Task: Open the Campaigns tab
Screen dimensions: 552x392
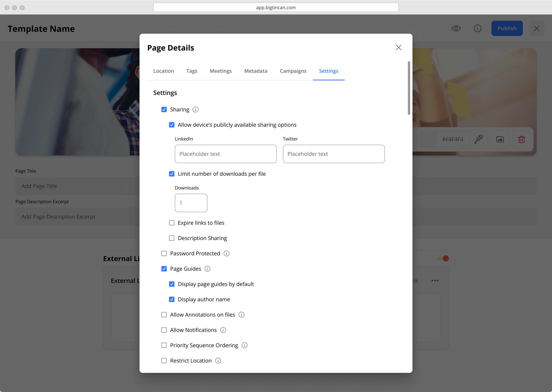Action: [x=293, y=71]
